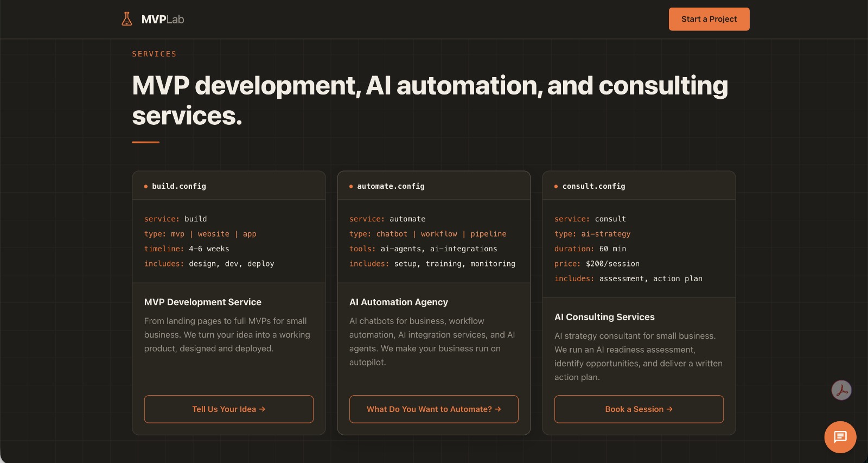The image size is (868, 463).
Task: Click the AI Consulting Services title
Action: (604, 317)
